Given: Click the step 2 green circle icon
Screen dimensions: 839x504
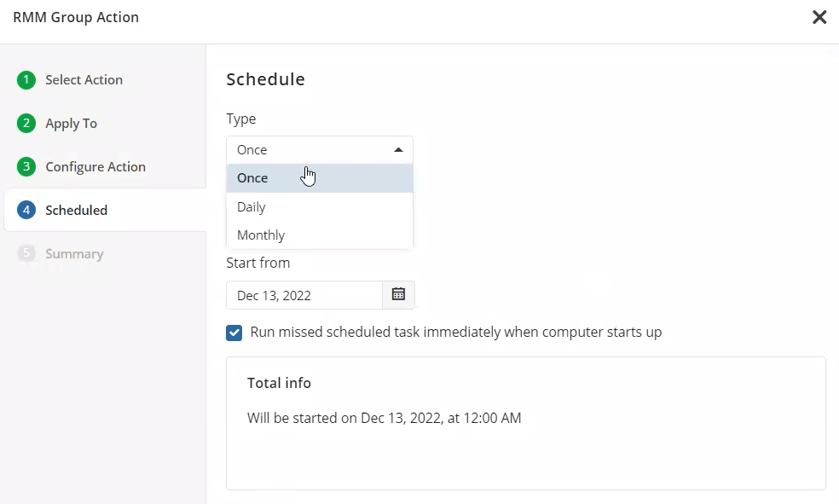Looking at the screenshot, I should coord(26,124).
